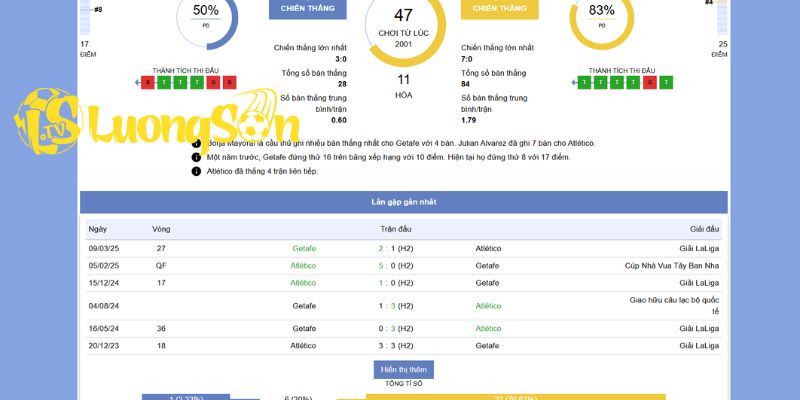Click arrow icon left of Getafe form badges
This screenshot has width=800, height=400.
pos(136,82)
